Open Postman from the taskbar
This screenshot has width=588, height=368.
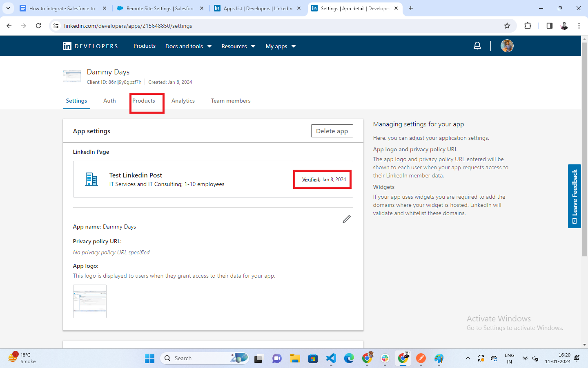click(x=421, y=359)
